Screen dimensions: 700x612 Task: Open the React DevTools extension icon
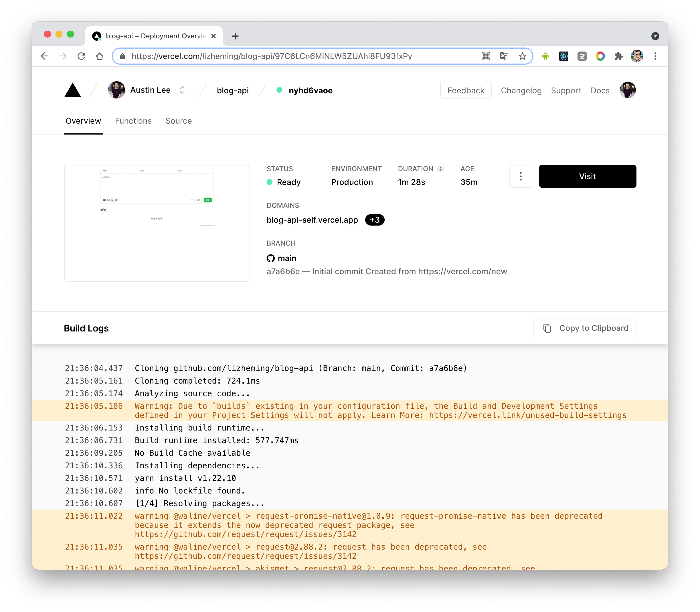pyautogui.click(x=563, y=56)
